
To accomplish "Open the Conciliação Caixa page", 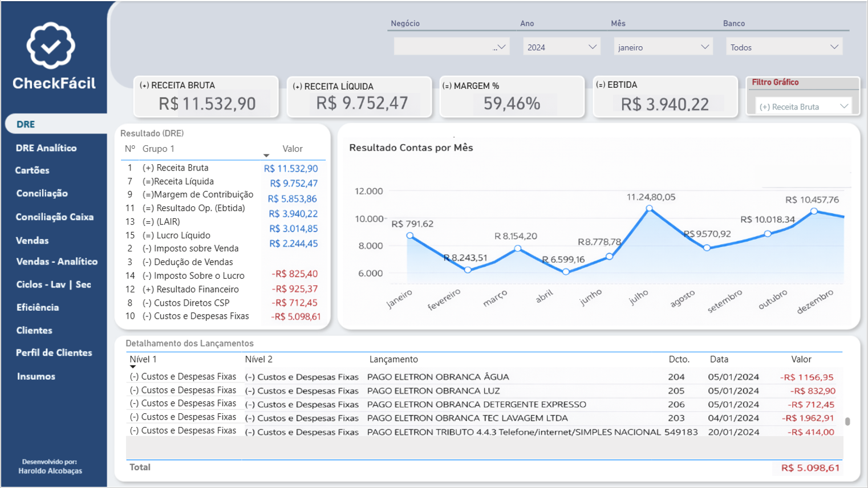I will 49,217.
